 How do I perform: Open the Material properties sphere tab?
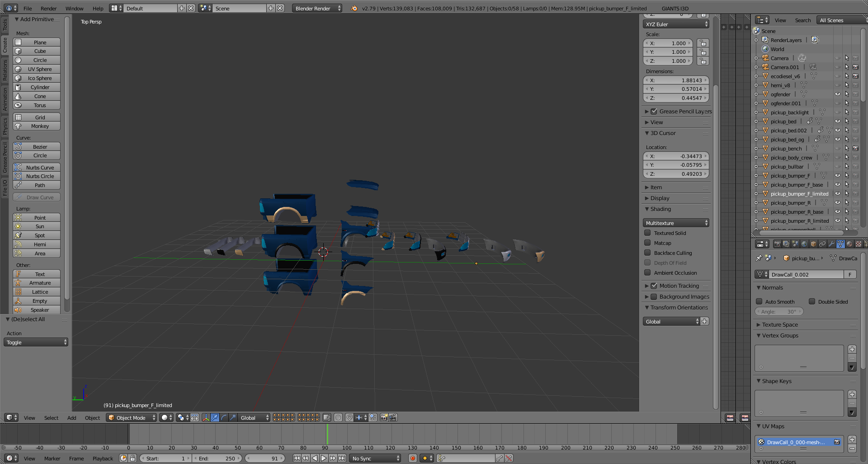click(849, 244)
